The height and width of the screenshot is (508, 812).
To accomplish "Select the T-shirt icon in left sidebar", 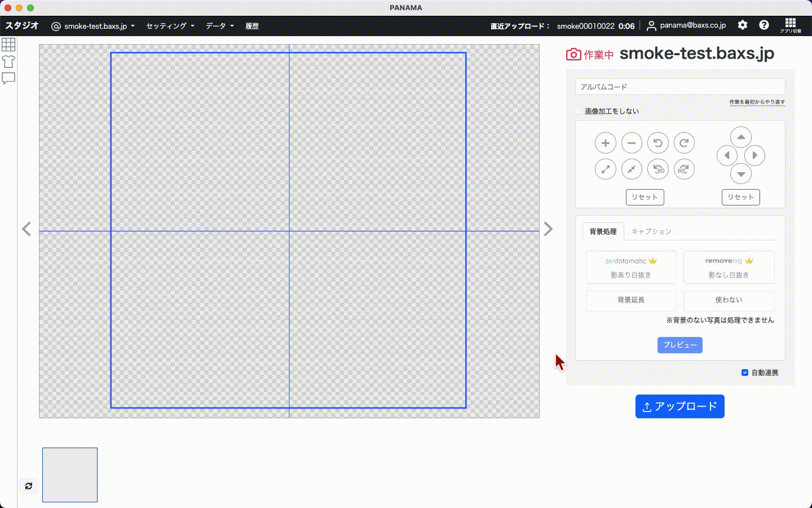I will (8, 61).
